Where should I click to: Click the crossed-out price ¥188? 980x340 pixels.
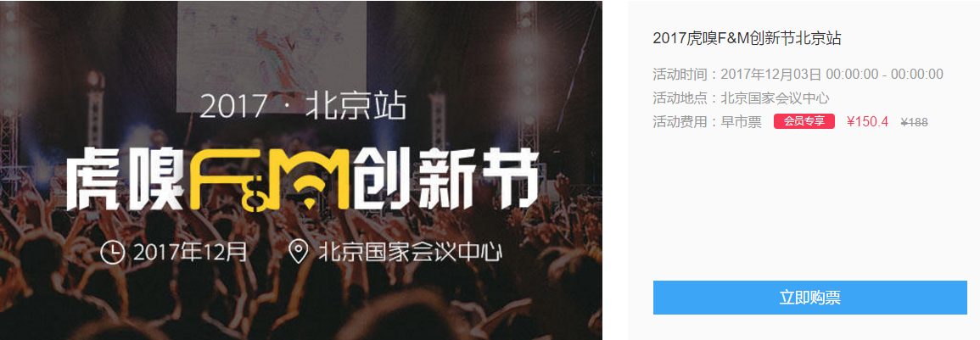point(915,122)
